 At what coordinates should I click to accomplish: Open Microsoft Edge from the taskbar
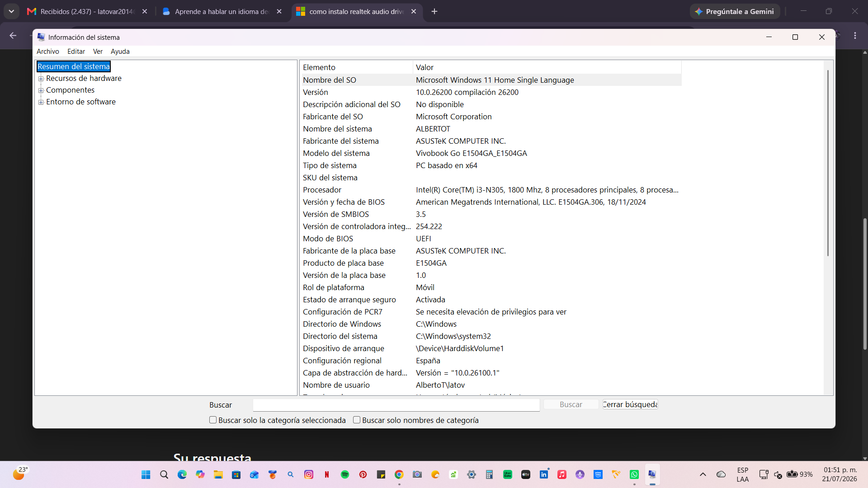coord(182,474)
